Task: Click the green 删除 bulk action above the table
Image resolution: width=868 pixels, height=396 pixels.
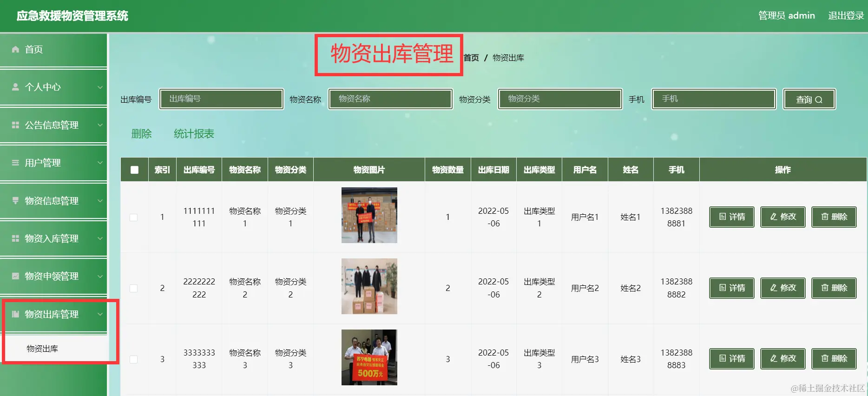Action: (142, 134)
